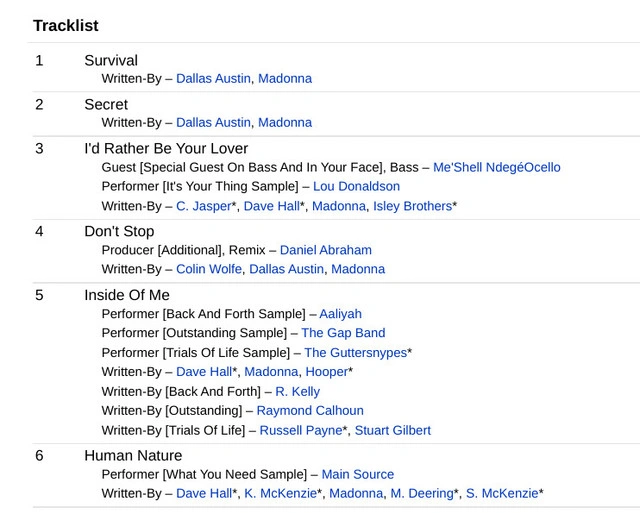Image resolution: width=640 pixels, height=513 pixels.
Task: Open the Aaliyah performer link
Action: coord(340,314)
